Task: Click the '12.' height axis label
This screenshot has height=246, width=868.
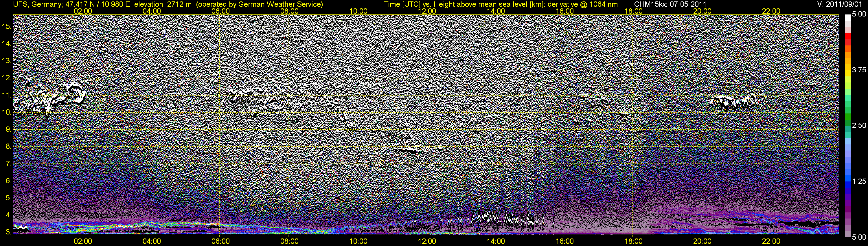Action: pos(6,78)
